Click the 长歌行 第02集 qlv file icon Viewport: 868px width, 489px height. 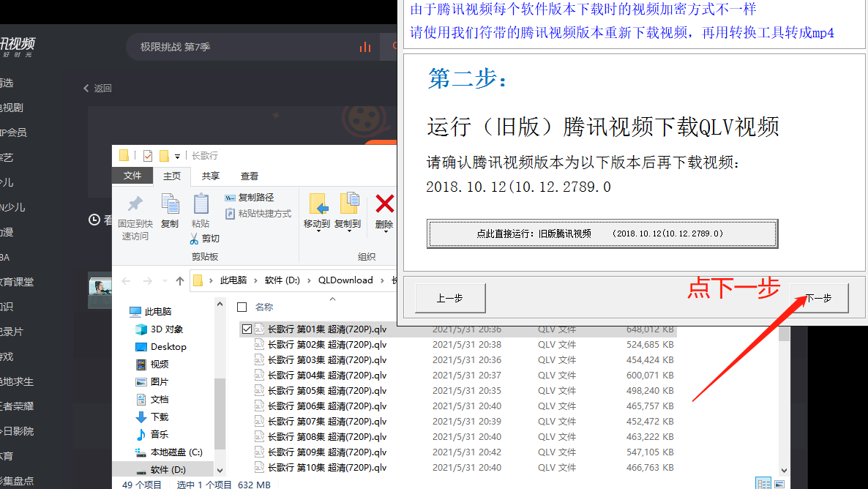pos(258,345)
